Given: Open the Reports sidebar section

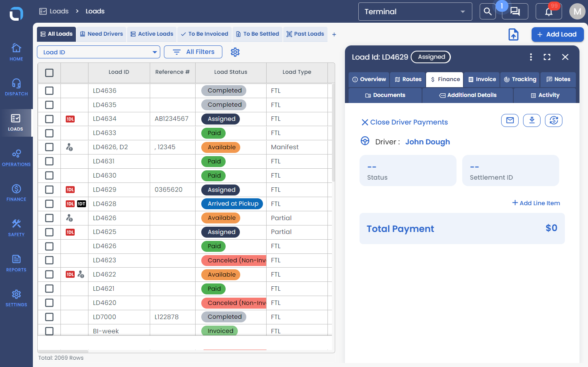Looking at the screenshot, I should (16, 263).
